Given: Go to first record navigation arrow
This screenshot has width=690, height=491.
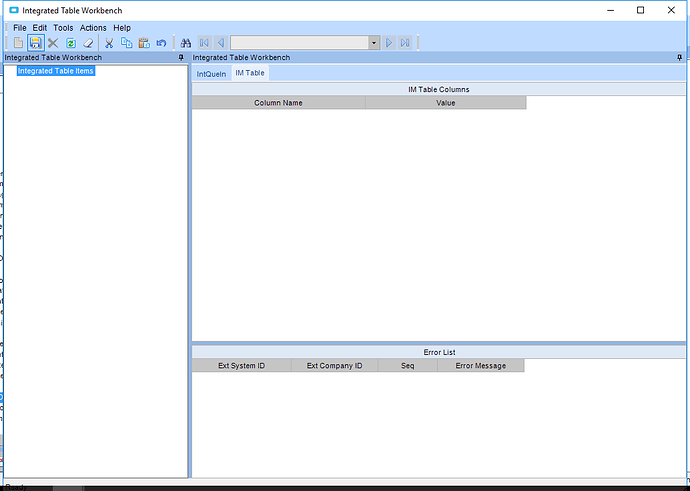Looking at the screenshot, I should (204, 43).
